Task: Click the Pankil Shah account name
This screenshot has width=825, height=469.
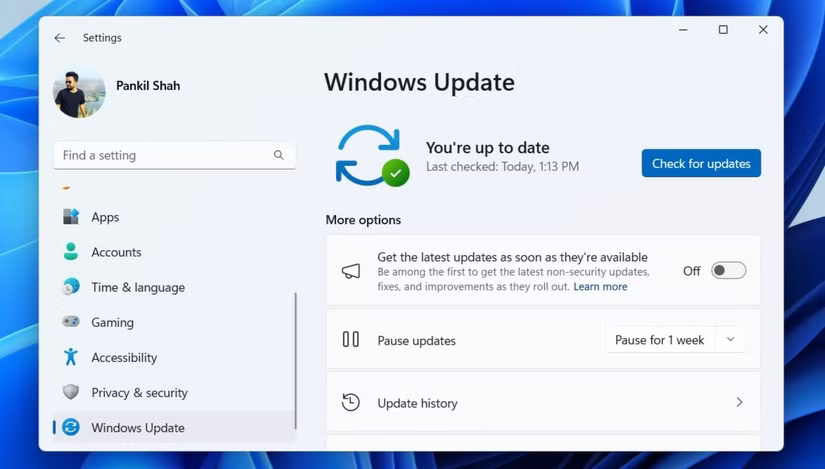Action: [x=148, y=85]
